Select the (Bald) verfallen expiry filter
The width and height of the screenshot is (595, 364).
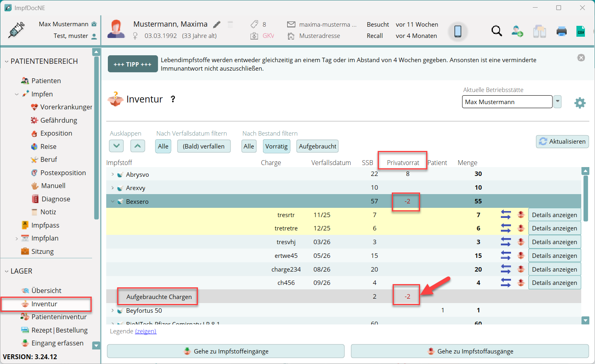[x=204, y=146]
